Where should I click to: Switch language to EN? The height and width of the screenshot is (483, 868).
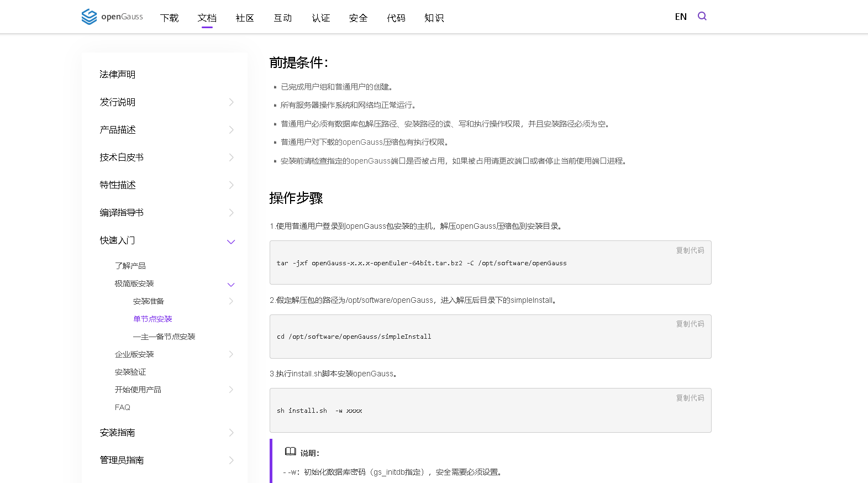pyautogui.click(x=681, y=17)
